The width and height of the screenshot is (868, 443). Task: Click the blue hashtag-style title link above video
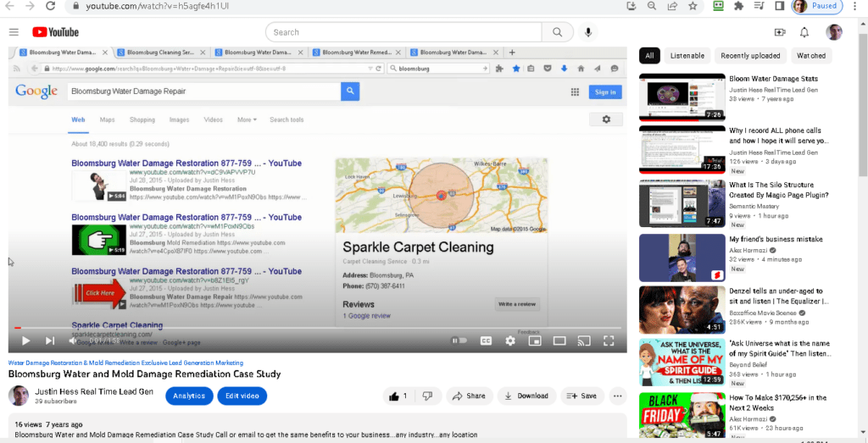(x=125, y=363)
